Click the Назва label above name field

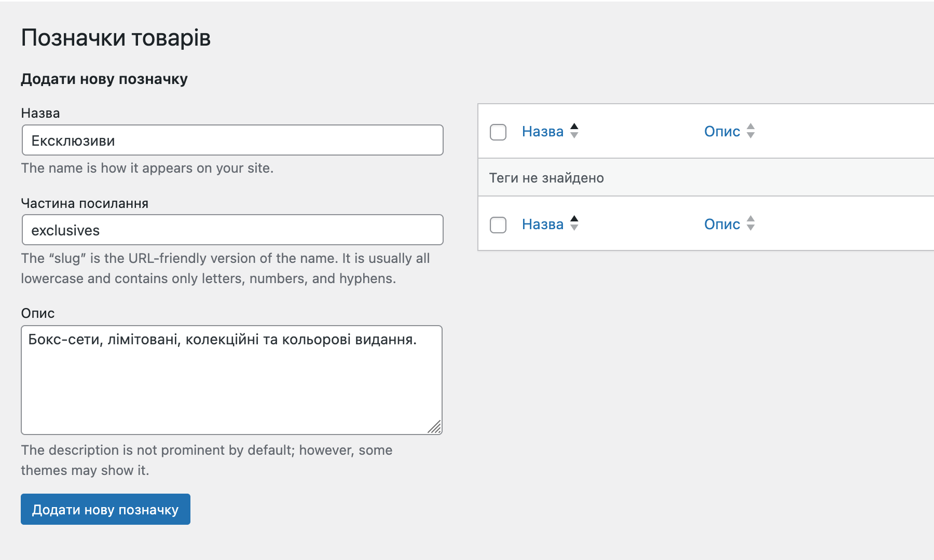point(40,113)
